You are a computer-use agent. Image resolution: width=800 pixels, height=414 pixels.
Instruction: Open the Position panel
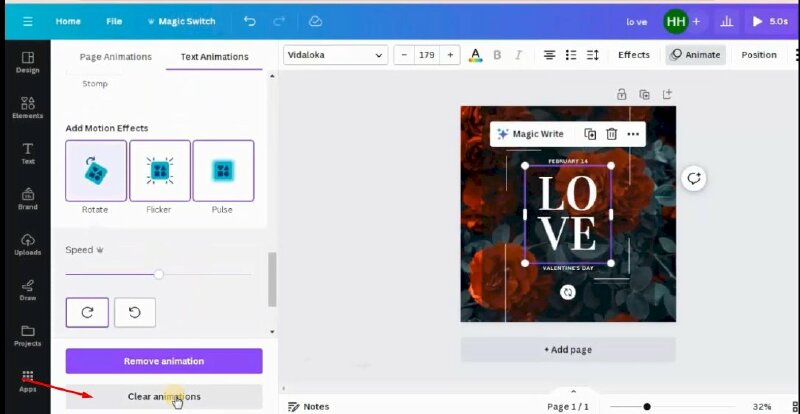tap(759, 55)
